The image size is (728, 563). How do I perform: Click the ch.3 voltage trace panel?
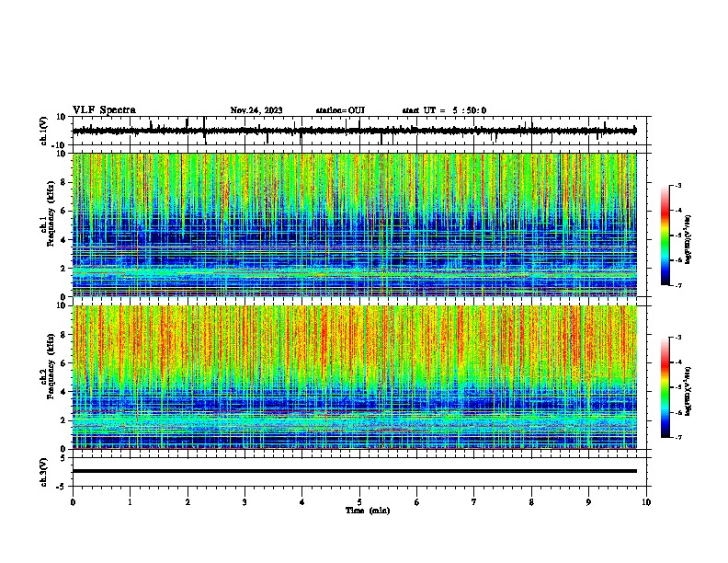coord(358,472)
